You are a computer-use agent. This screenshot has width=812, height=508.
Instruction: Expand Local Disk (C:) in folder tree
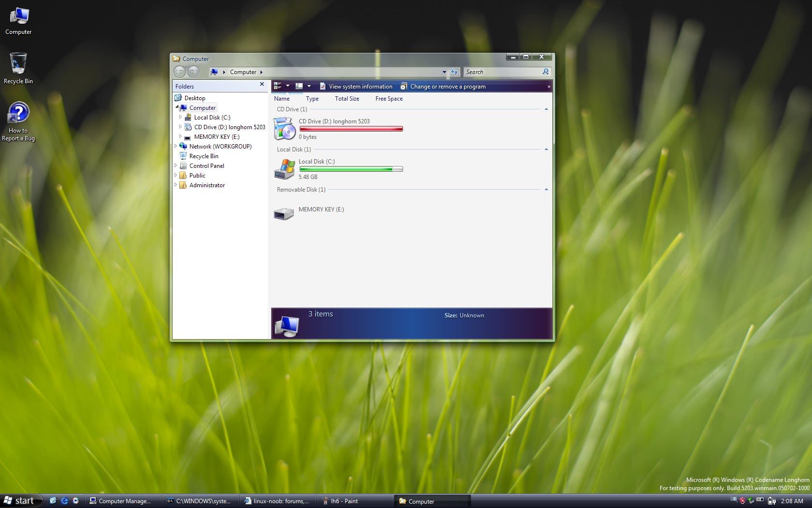[181, 117]
